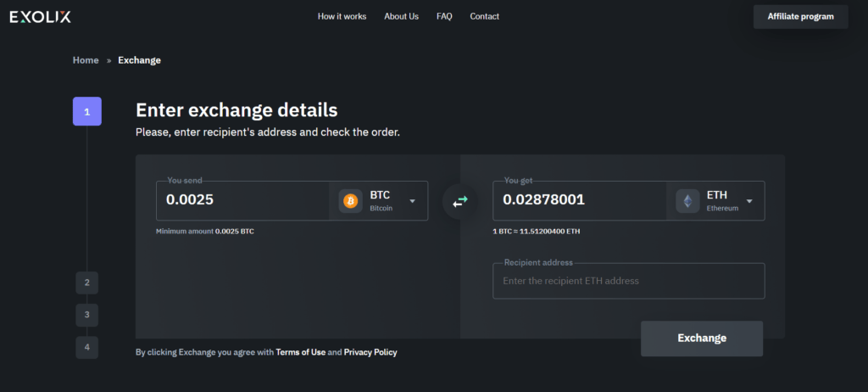Screen dimensions: 868x392
Task: Click the Exchange breadcrumb text
Action: [140, 60]
